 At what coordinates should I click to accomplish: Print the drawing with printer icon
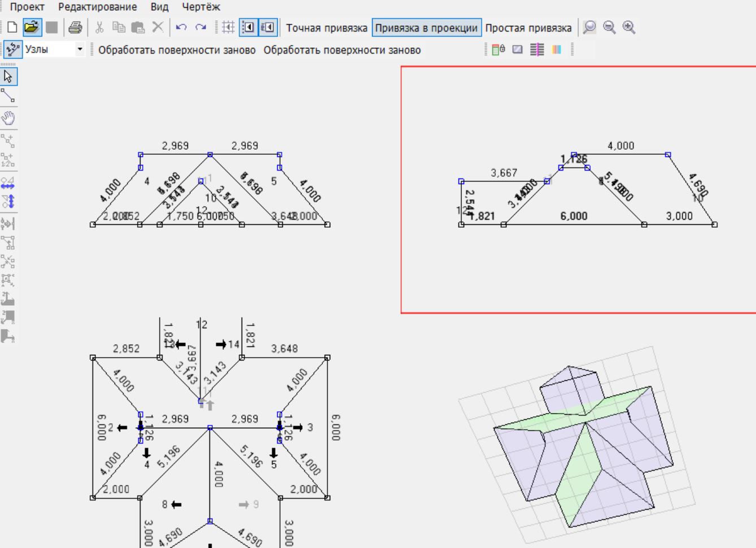(x=75, y=27)
